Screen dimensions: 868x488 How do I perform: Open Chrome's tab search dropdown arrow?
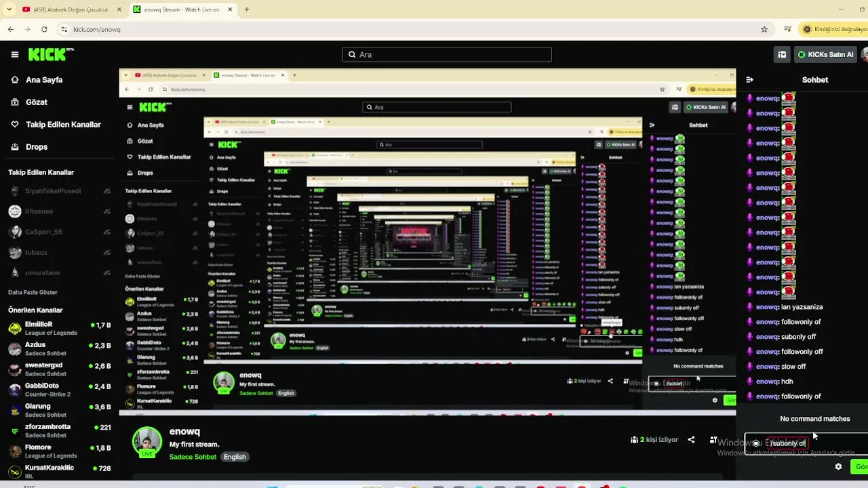tap(9, 9)
